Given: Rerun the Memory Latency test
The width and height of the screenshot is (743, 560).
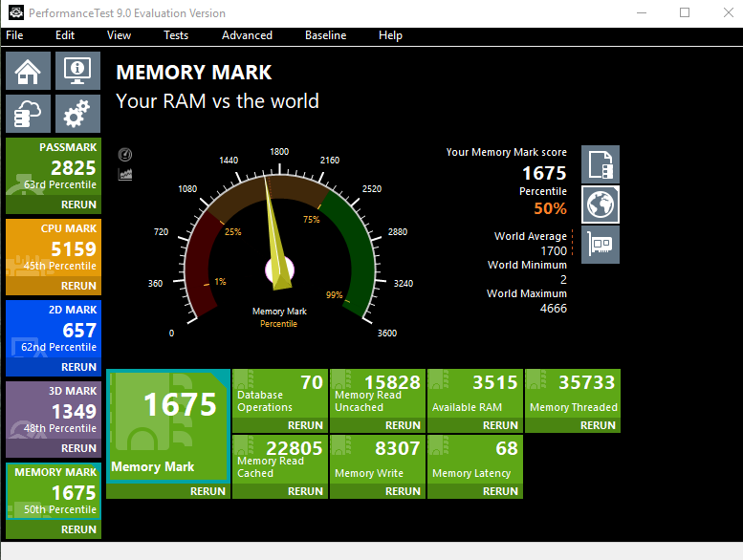Looking at the screenshot, I should point(500,491).
